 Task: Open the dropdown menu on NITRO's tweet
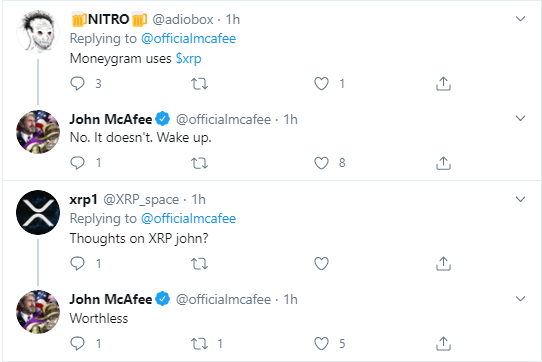(x=520, y=19)
